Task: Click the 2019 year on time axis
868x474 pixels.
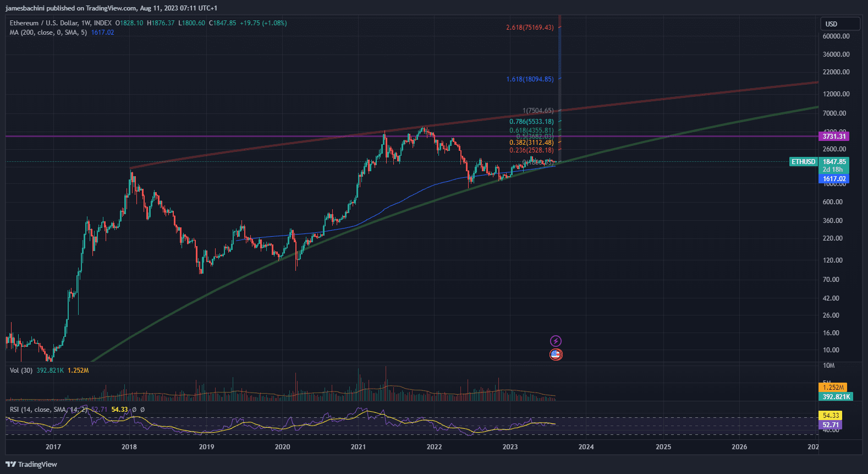Action: tap(206, 447)
